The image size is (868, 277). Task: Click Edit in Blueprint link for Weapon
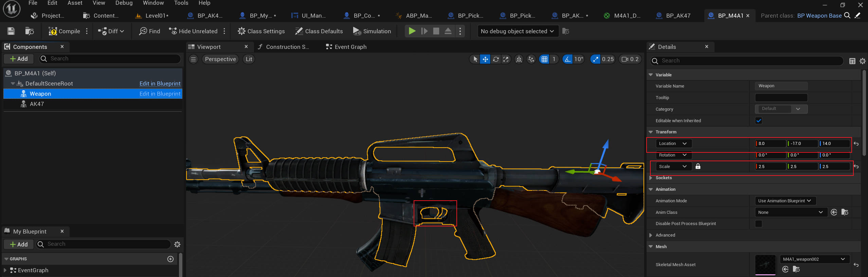point(160,94)
